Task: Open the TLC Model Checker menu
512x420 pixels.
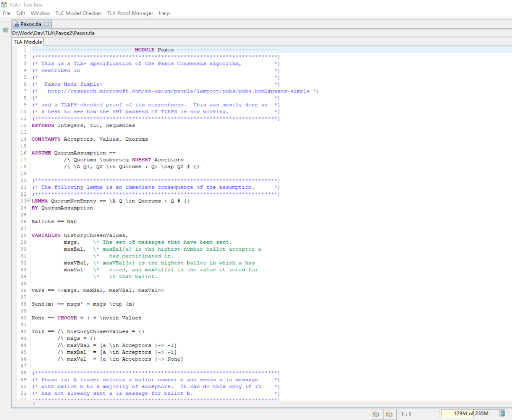Action: pyautogui.click(x=78, y=13)
